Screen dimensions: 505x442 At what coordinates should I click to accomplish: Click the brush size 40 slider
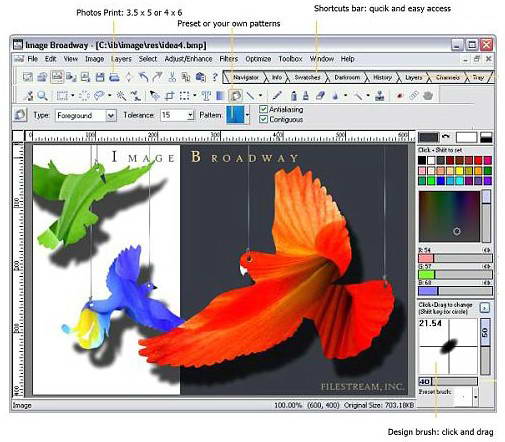pos(448,382)
